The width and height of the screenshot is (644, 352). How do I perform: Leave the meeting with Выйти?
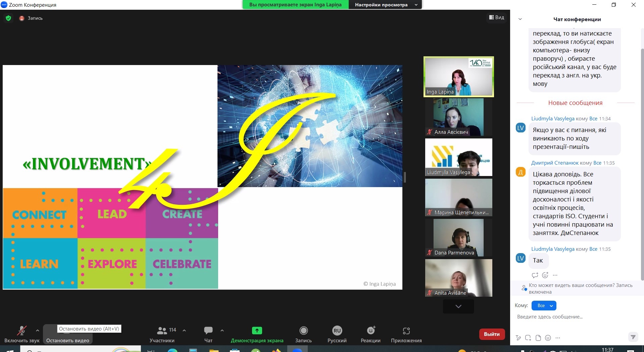point(492,334)
